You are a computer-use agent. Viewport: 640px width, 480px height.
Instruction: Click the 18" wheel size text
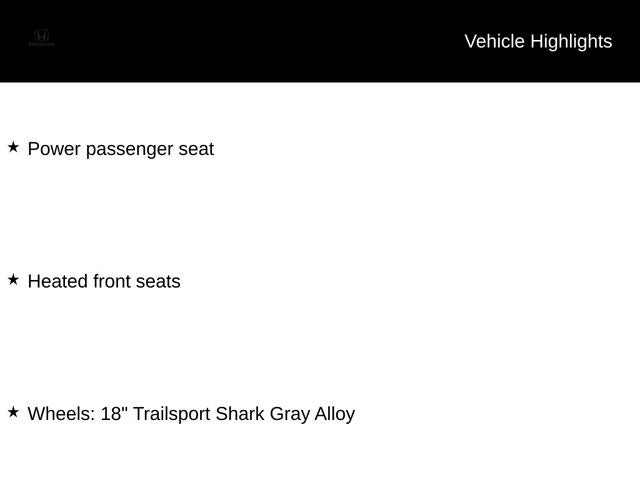(114, 413)
